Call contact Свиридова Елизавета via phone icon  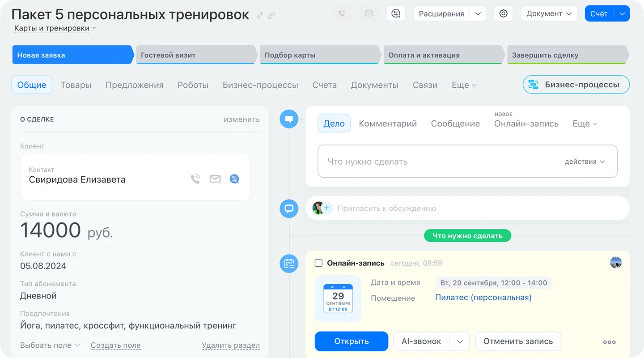pos(195,179)
